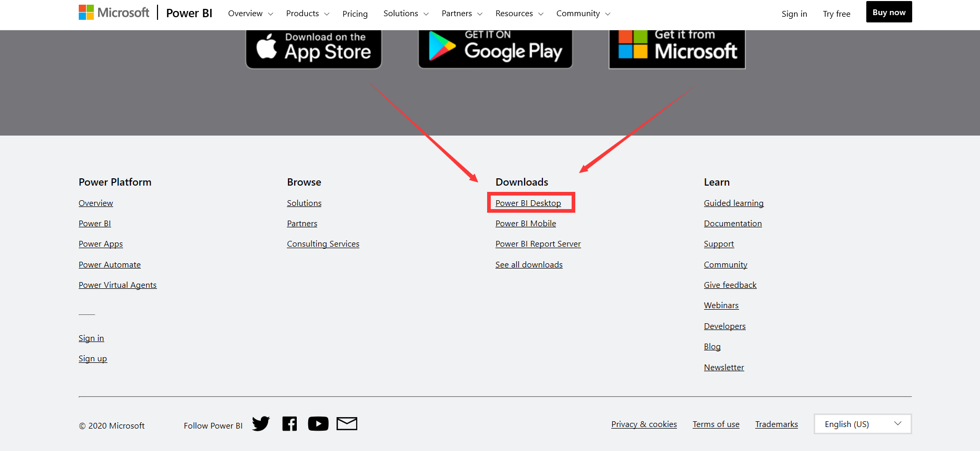Viewport: 980px width, 451px height.
Task: Click the footer Sign in link
Action: coord(91,338)
